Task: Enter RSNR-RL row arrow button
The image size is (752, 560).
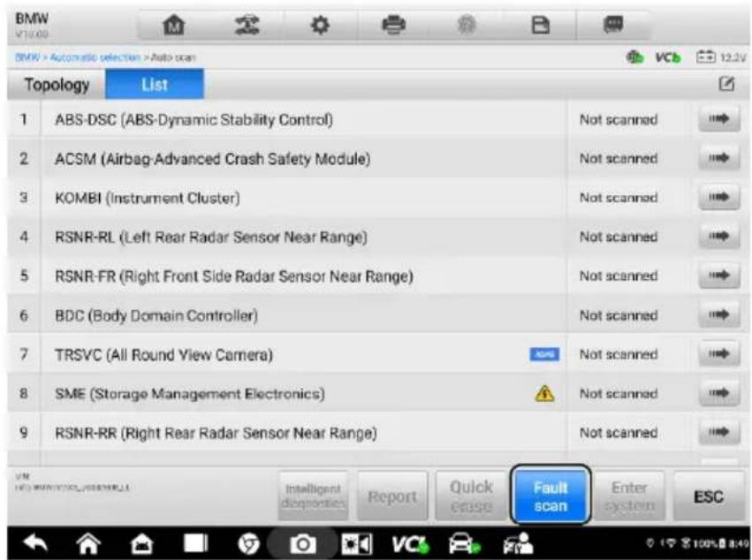Action: pyautogui.click(x=718, y=237)
